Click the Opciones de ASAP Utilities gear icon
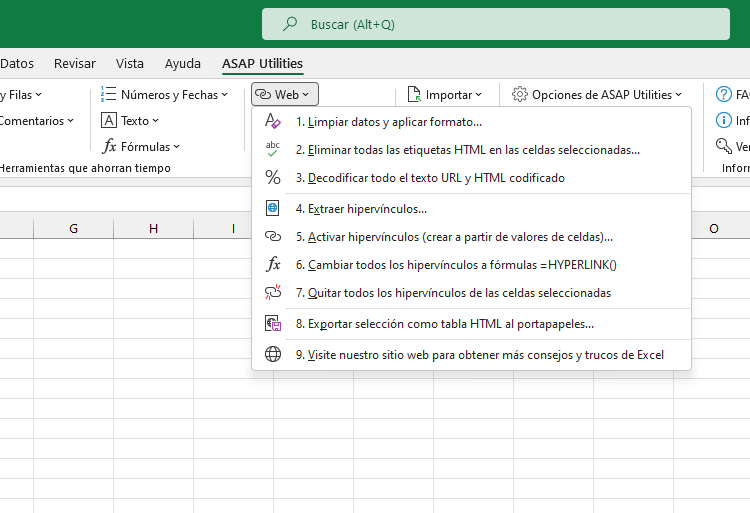 [519, 94]
